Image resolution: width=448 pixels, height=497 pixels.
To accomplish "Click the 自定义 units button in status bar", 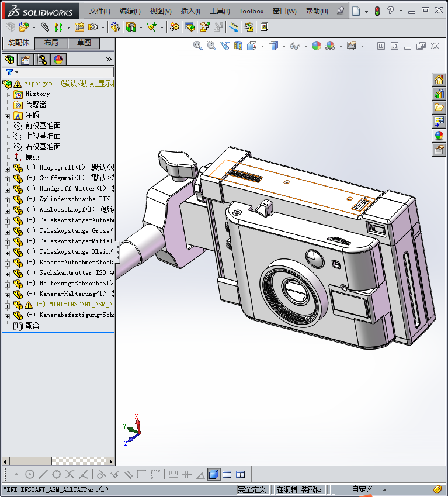I will 362,489.
